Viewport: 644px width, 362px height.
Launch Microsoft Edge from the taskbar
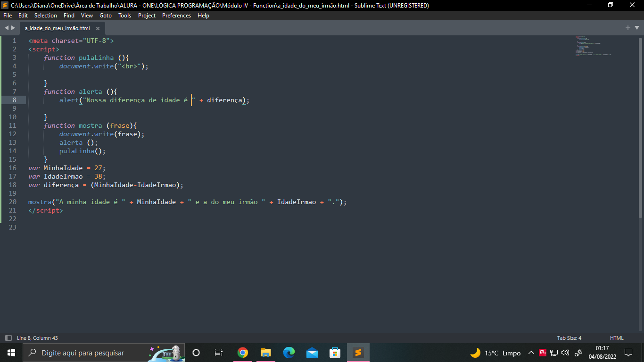click(x=289, y=353)
